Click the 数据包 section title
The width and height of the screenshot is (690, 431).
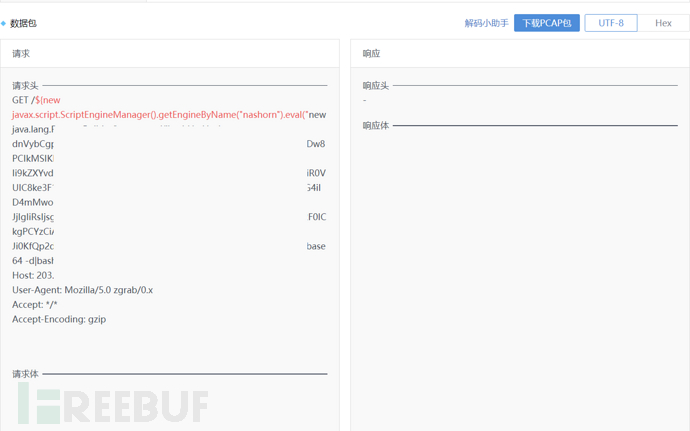[x=23, y=23]
